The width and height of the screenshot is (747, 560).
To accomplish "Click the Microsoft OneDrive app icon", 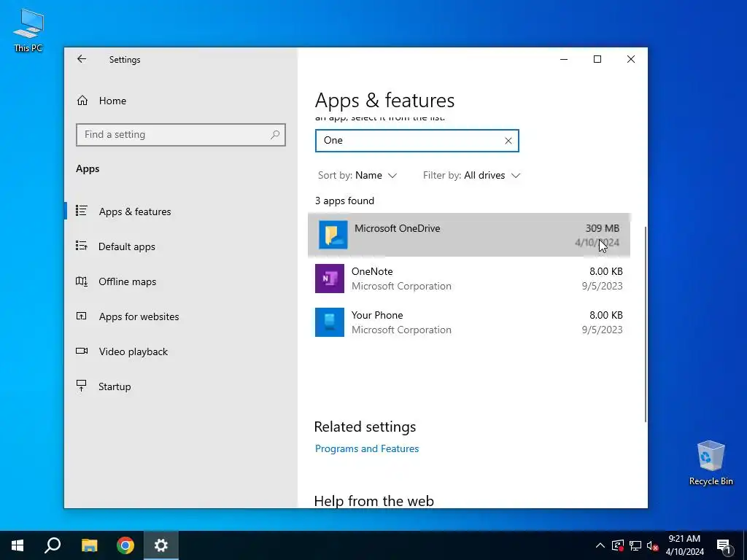I will 333,235.
